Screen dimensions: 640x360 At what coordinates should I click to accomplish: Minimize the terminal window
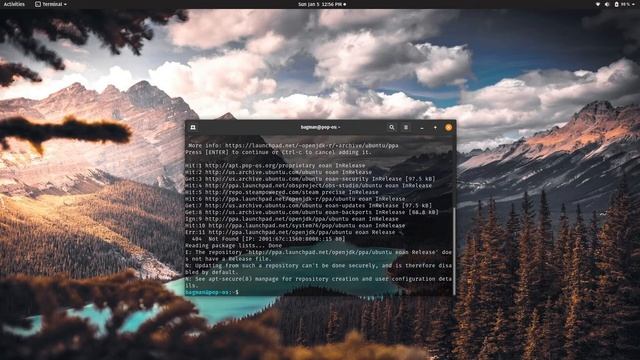click(x=422, y=128)
